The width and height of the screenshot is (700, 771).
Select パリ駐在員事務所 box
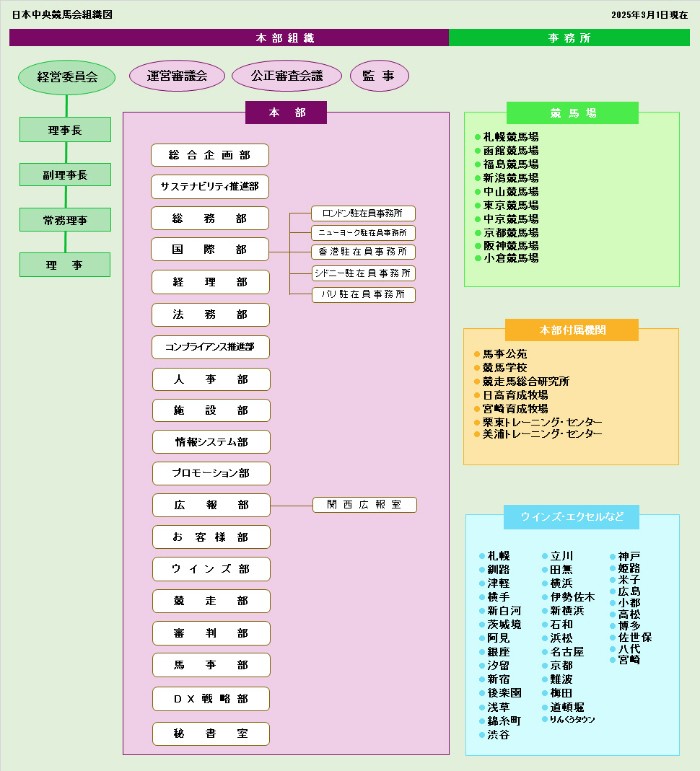364,294
